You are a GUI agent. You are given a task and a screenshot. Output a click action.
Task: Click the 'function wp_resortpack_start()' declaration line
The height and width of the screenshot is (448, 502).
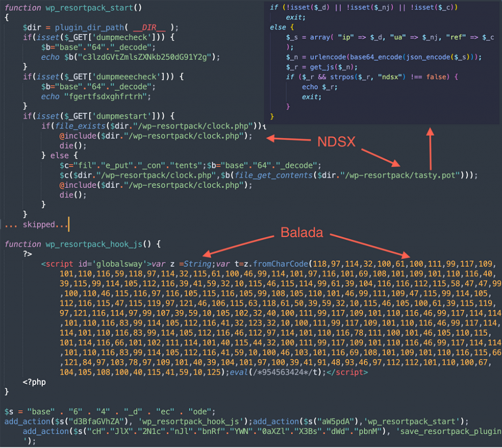click(x=74, y=8)
